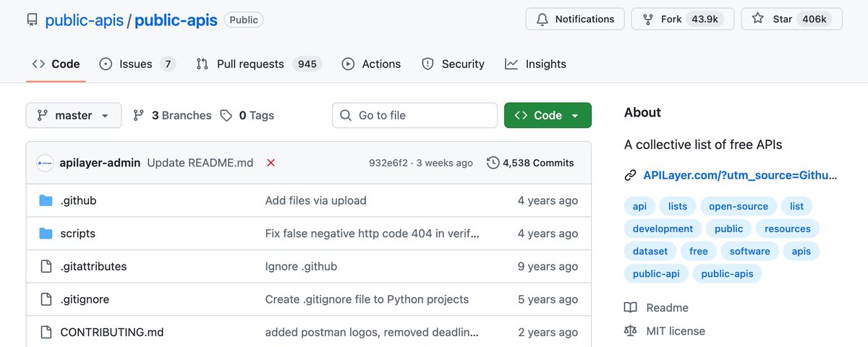
Task: Click the apilayer-admin author name
Action: [x=100, y=163]
